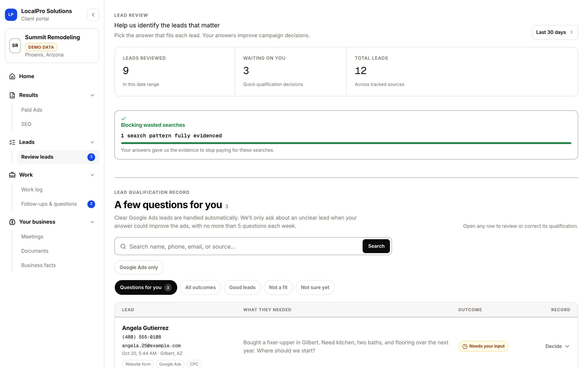Click the magnifier icon in search field
Screen dimensions: 588x368
pos(123,246)
